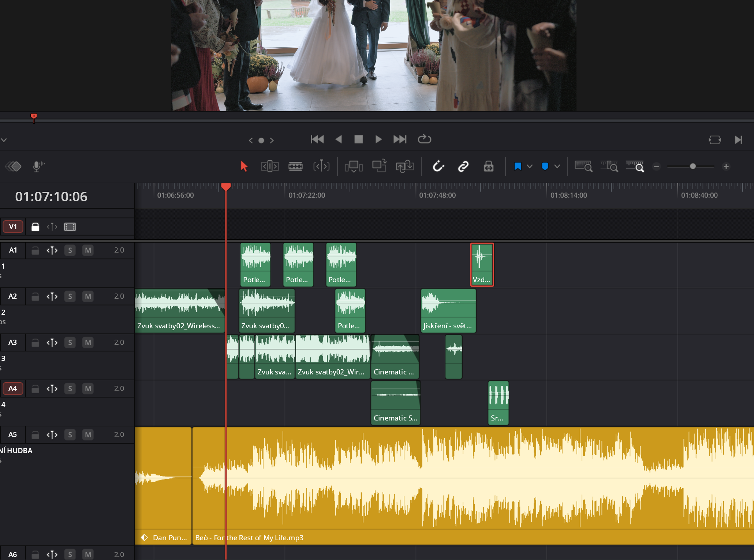The height and width of the screenshot is (560, 754).
Task: Click the timeline zoom slider handle
Action: (693, 167)
